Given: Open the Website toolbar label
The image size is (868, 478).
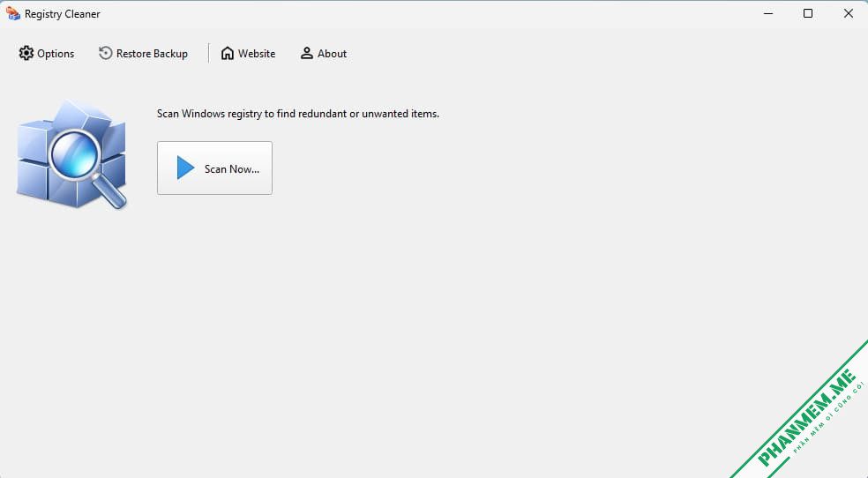Looking at the screenshot, I should 257,54.
